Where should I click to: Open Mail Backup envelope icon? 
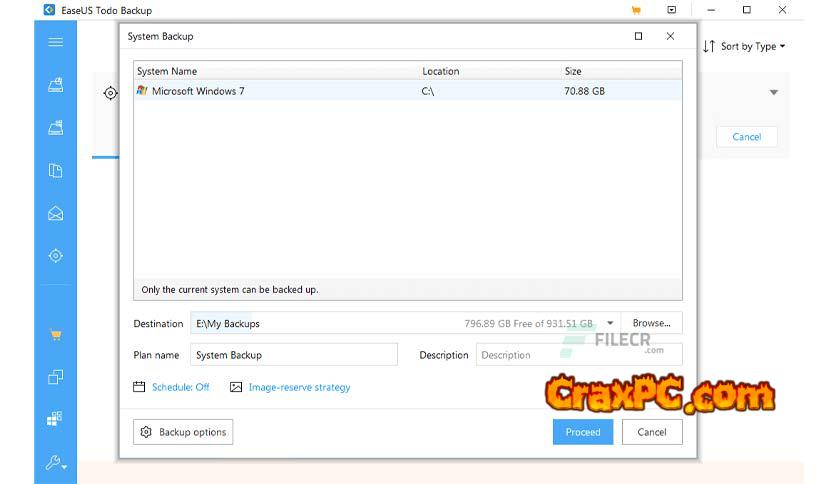point(55,213)
